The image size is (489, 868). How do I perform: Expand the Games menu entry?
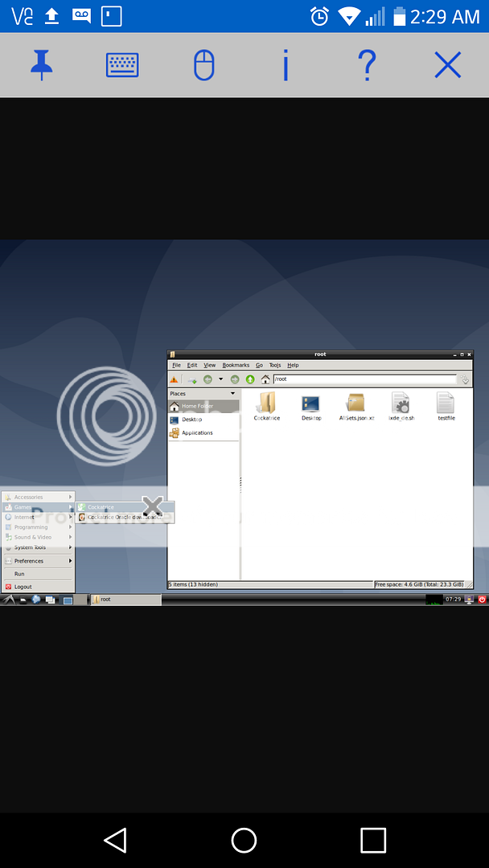(x=39, y=507)
